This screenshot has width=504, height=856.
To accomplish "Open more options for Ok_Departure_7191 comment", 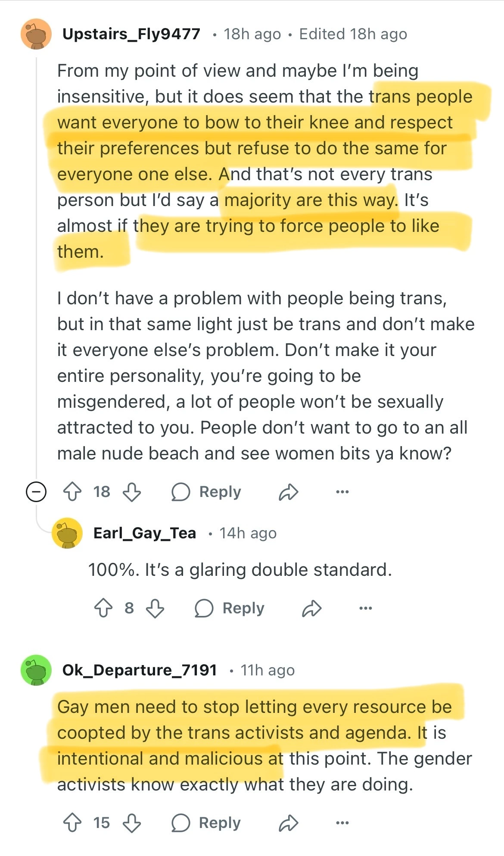I will 342,823.
